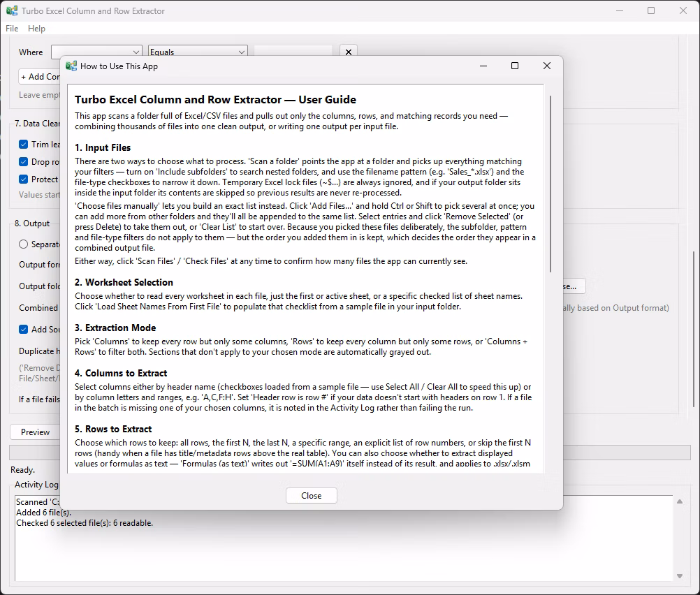Click 'Added 6 file(s).' log line
The image size is (700, 595).
(x=44, y=513)
